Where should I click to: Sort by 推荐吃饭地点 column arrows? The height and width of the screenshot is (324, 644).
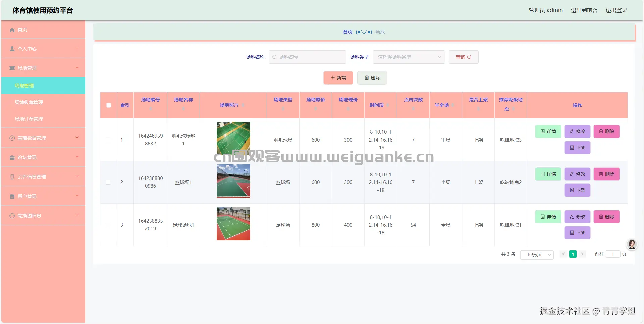coord(513,109)
